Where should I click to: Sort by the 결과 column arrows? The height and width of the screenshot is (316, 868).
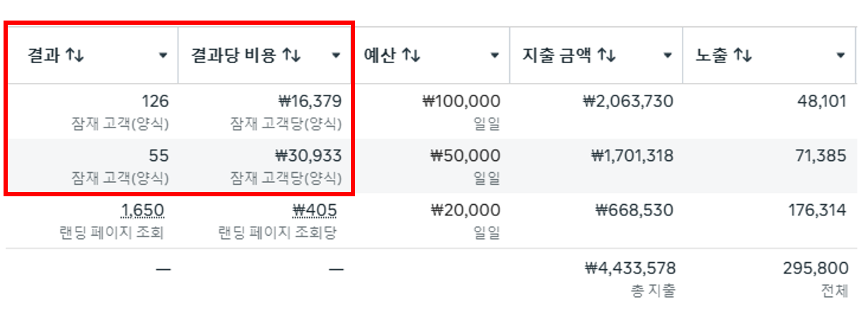point(75,55)
